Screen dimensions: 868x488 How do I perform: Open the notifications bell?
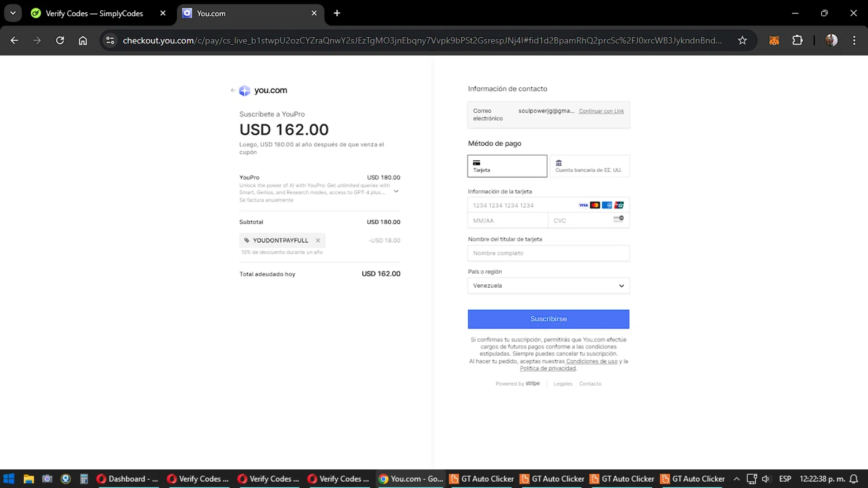tap(854, 479)
